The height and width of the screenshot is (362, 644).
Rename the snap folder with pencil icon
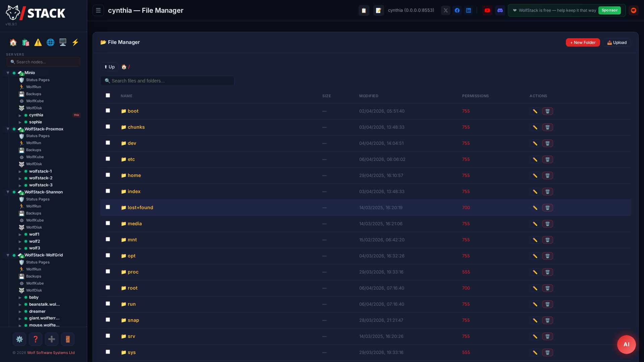point(535,320)
